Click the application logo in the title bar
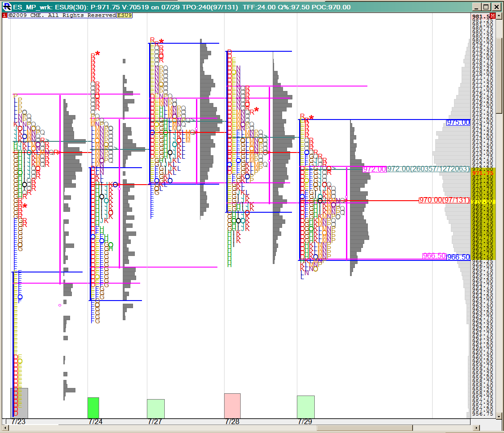The width and height of the screenshot is (504, 433). 7,7
